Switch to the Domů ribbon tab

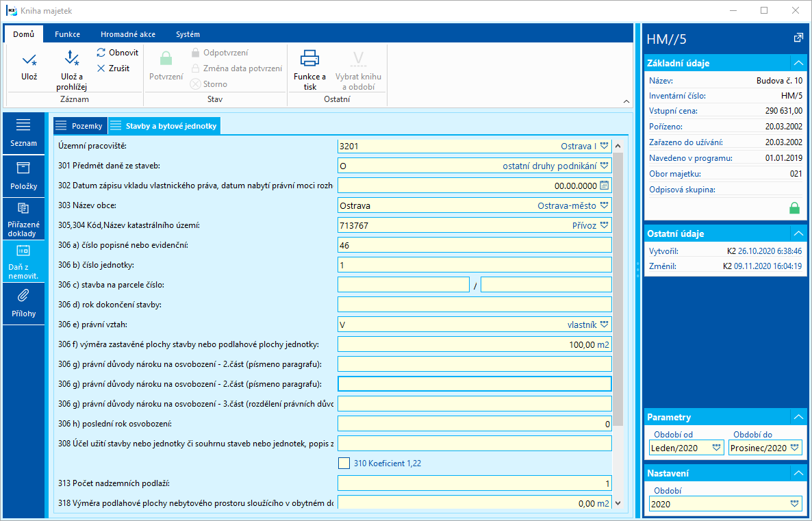click(x=24, y=34)
